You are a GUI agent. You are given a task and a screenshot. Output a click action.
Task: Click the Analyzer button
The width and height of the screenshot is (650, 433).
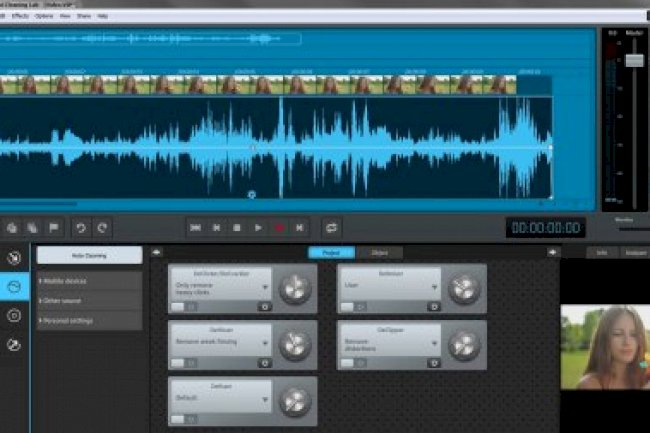(633, 253)
